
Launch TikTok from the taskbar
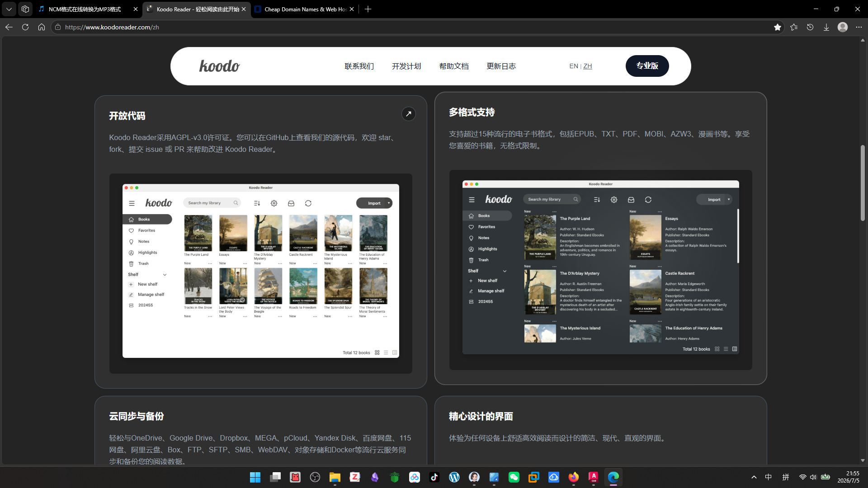tap(434, 477)
